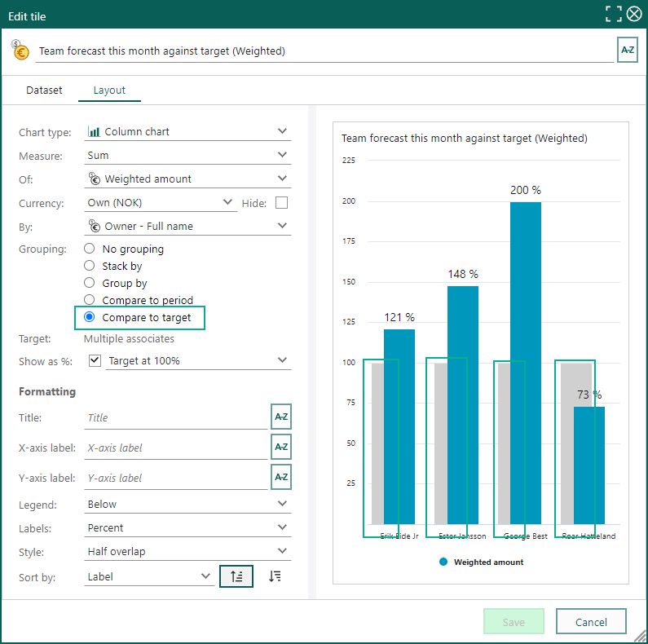The height and width of the screenshot is (644, 648).
Task: Close the Edit tile dialog
Action: (634, 14)
